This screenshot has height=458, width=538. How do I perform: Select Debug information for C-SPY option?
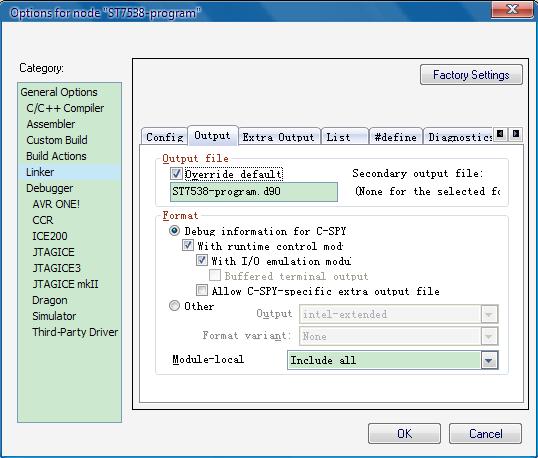174,231
